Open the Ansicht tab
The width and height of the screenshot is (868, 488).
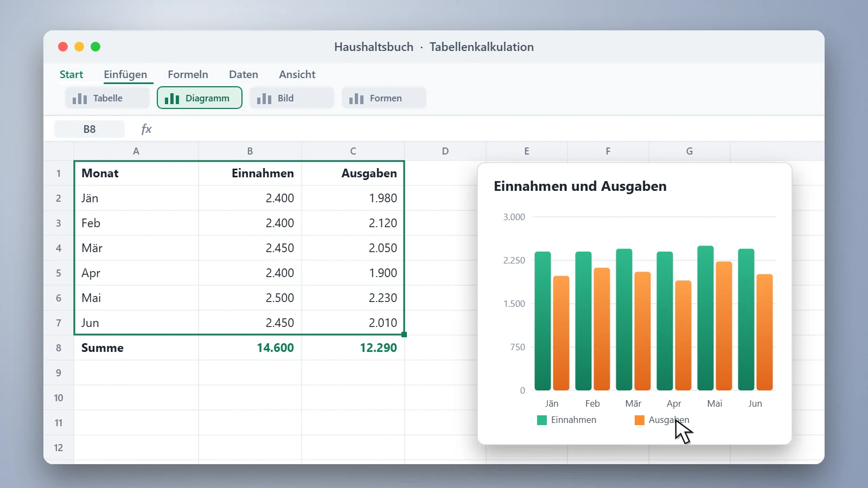pyautogui.click(x=297, y=74)
